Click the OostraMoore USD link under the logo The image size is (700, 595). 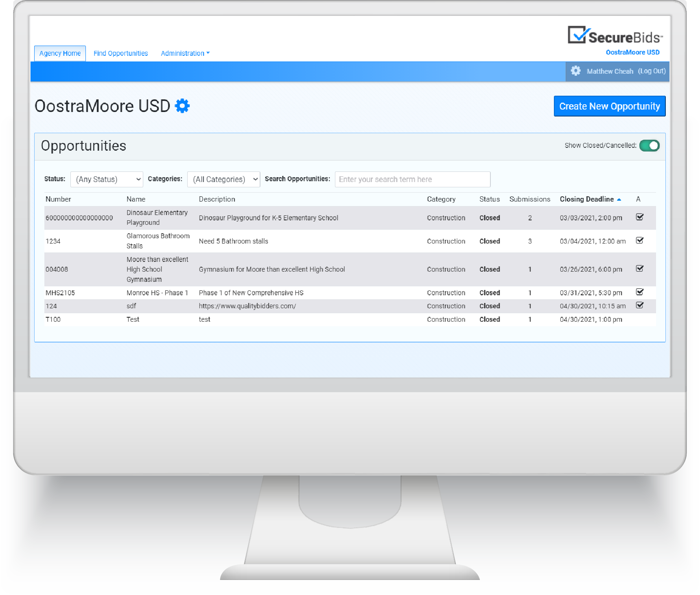click(632, 52)
